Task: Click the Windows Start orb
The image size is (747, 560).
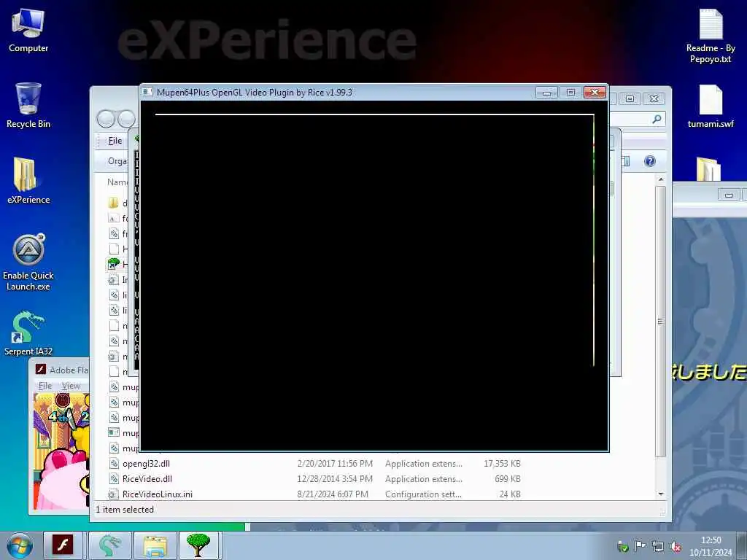Action: pyautogui.click(x=20, y=545)
